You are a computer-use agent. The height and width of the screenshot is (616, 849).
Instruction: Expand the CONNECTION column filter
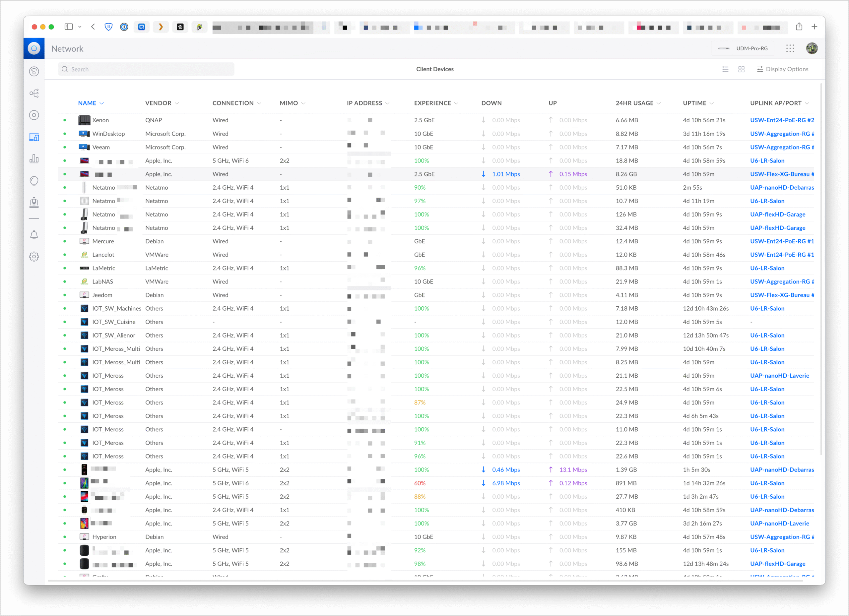[259, 103]
